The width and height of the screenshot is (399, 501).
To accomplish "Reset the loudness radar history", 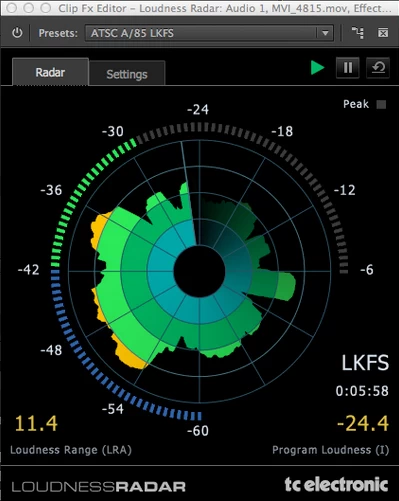I will [378, 68].
